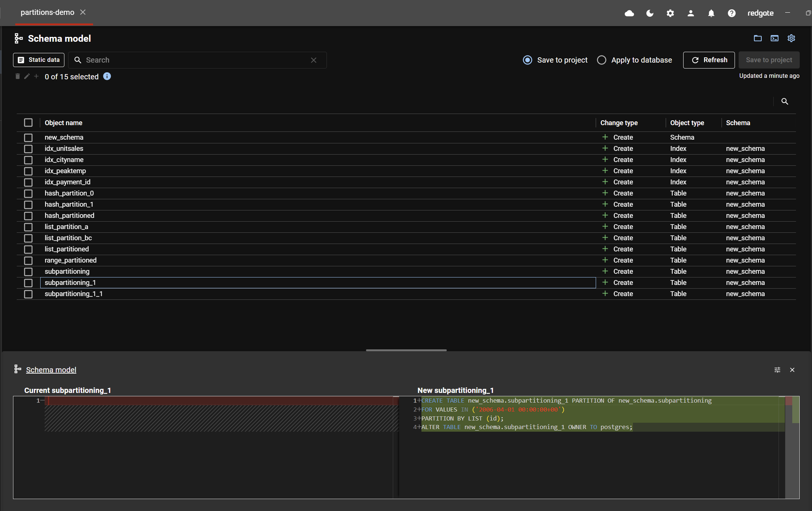Click the Updated a minute ago text
The width and height of the screenshot is (812, 511).
point(769,76)
